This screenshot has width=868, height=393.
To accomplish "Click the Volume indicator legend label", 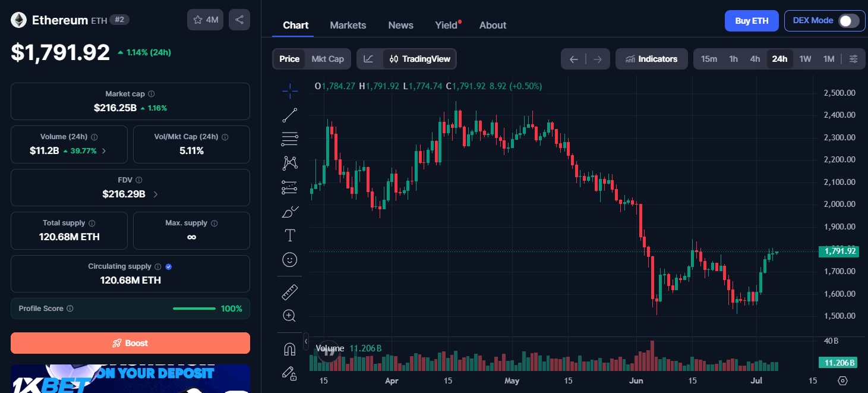I will coord(330,348).
